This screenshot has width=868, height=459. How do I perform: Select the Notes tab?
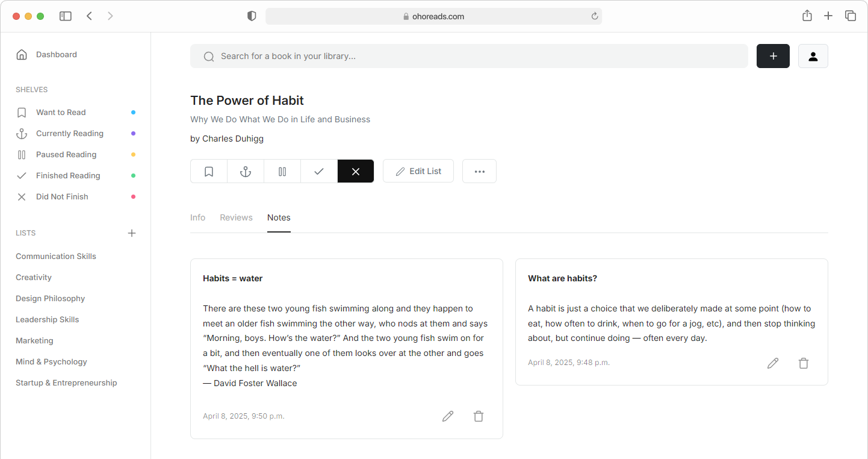[279, 217]
